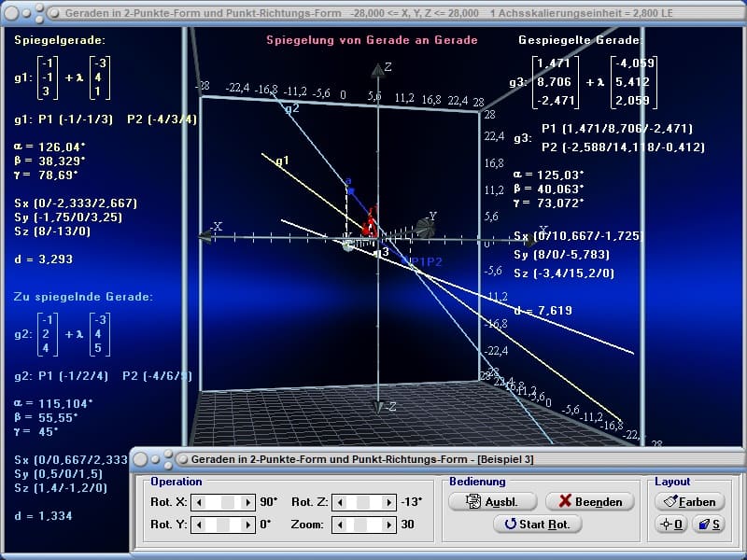The height and width of the screenshot is (560, 747).
Task: Increase Rot. Y with the right arrow
Action: [x=247, y=525]
